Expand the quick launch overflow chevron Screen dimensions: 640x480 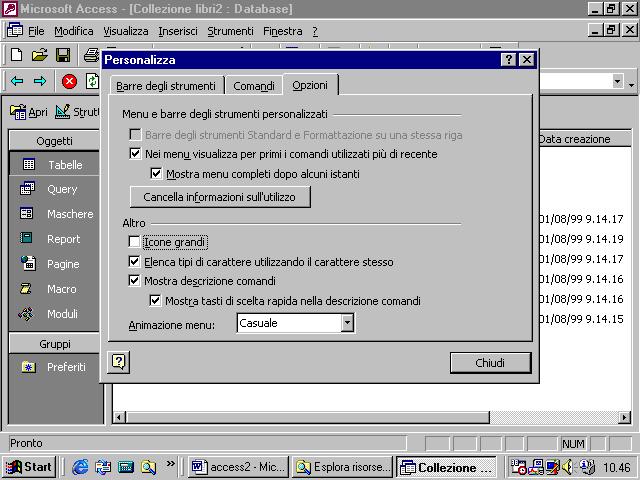tap(171, 464)
